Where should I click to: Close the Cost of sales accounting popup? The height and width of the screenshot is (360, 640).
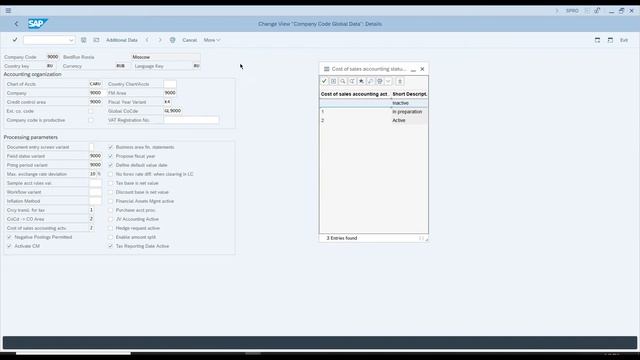[422, 69]
